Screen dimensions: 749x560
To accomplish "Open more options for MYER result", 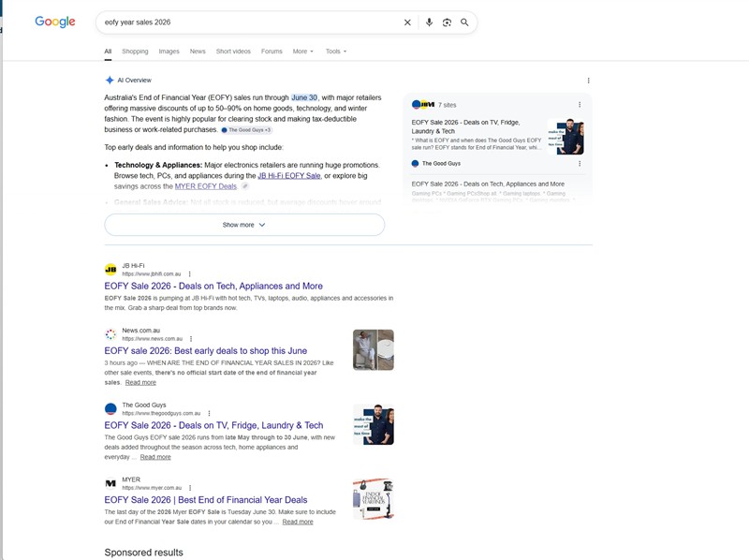I will (190, 488).
